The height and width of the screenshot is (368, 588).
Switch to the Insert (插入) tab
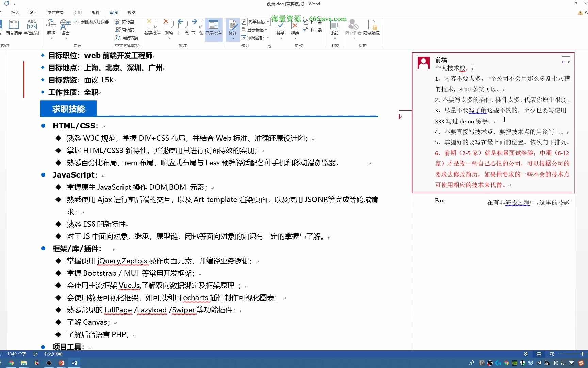15,12
